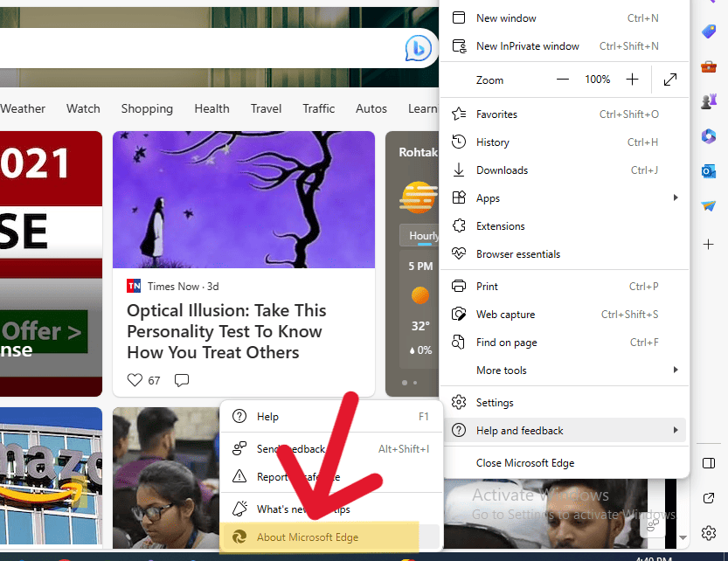This screenshot has height=561, width=728.
Task: Open the Health feed tab
Action: (x=211, y=108)
